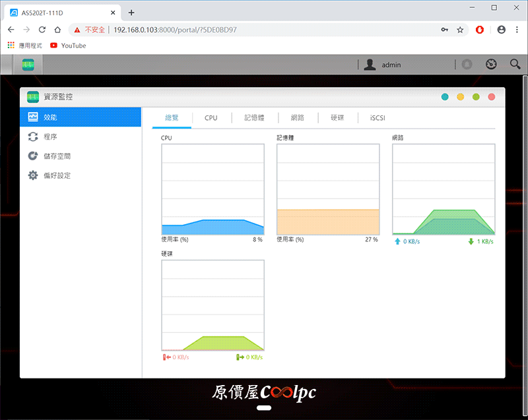Open the dashboard gauge icon in ADM bar
Viewport: 528px width, 420px height.
(x=491, y=64)
